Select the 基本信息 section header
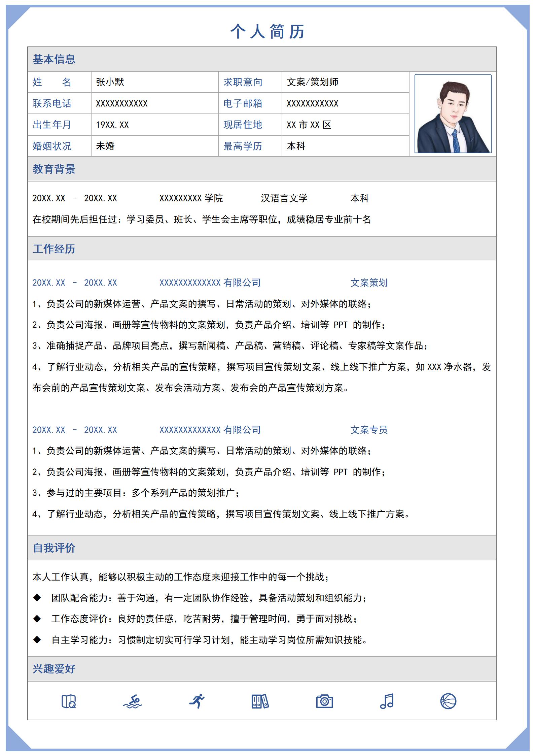This screenshot has height=756, width=534. 54,59
